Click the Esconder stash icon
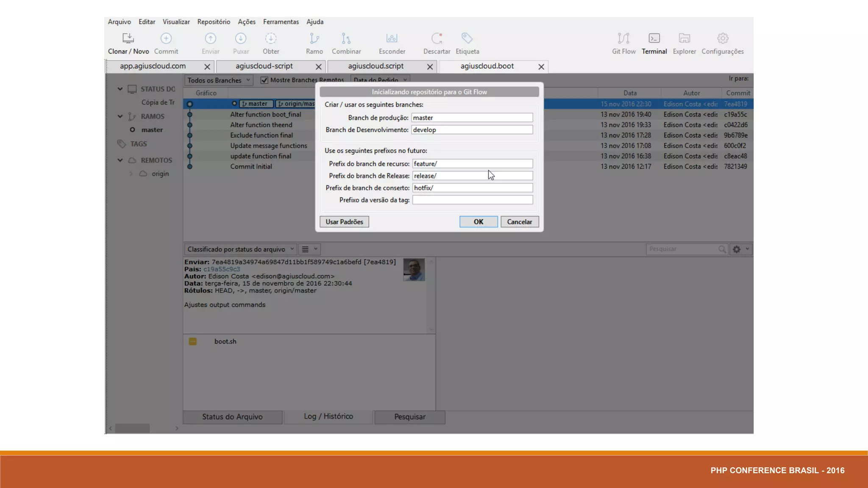Image resolution: width=868 pixels, height=488 pixels. pyautogui.click(x=392, y=39)
